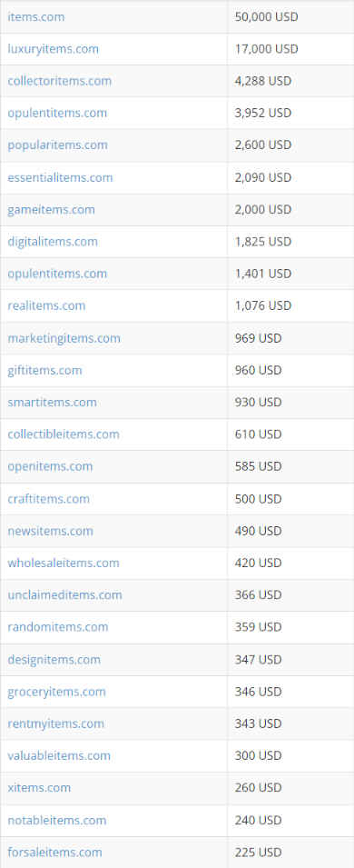Screen dimensions: 354x868
Task: Click luxuryitems.com link
Action: pos(53,49)
